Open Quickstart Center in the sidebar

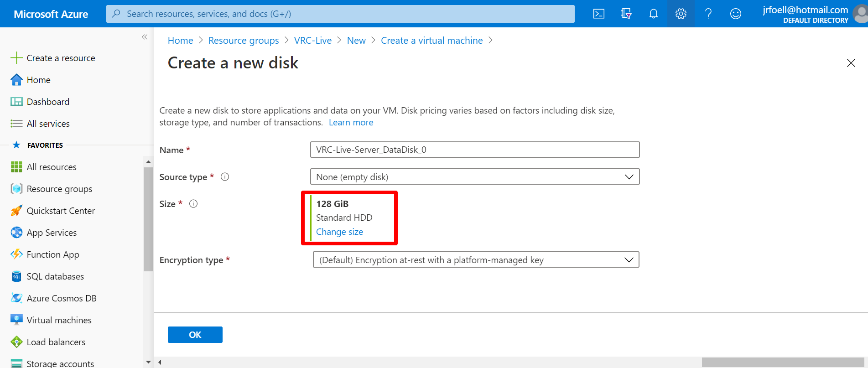[x=61, y=211]
